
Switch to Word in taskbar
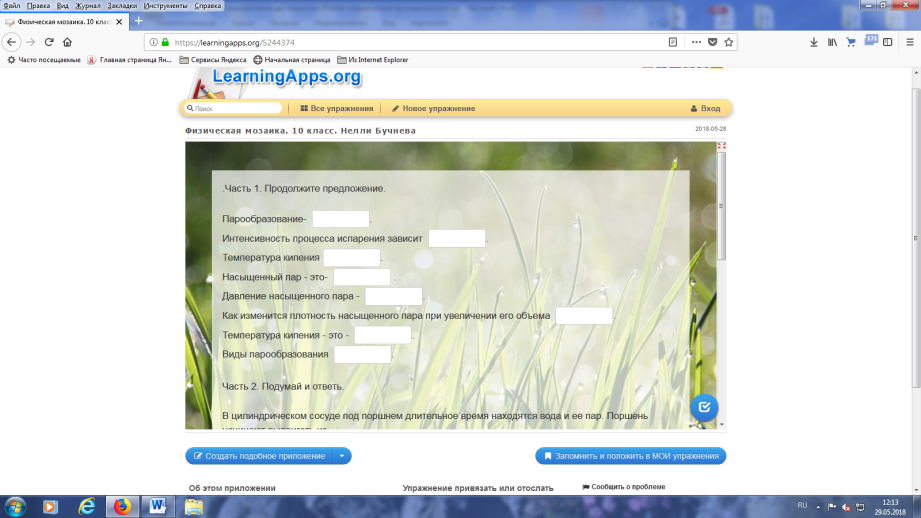pos(157,506)
